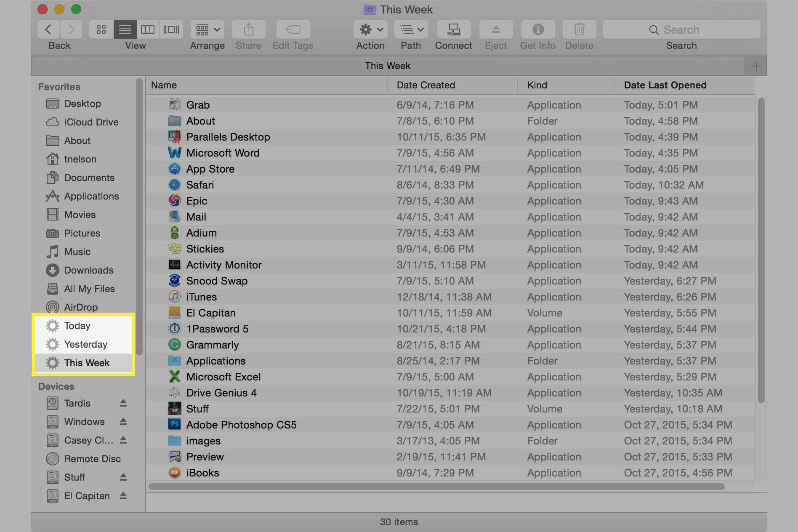Select the This Week tab
This screenshot has height=532, width=798.
coord(387,66)
